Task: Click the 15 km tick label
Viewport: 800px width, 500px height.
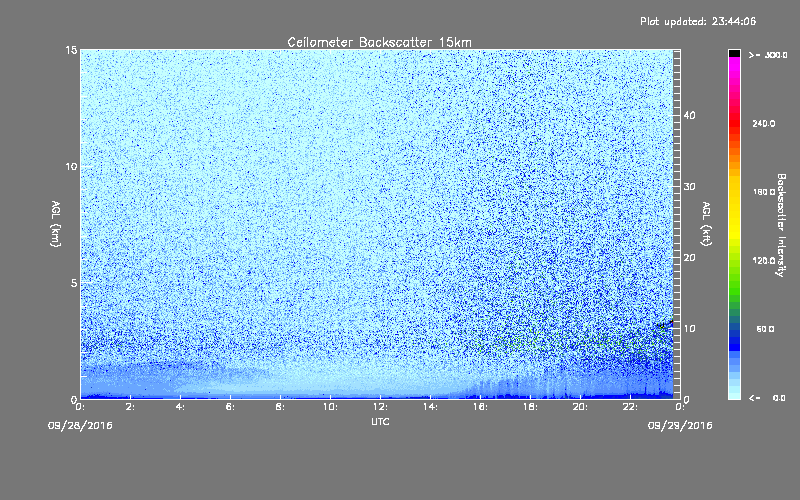Action: point(71,50)
